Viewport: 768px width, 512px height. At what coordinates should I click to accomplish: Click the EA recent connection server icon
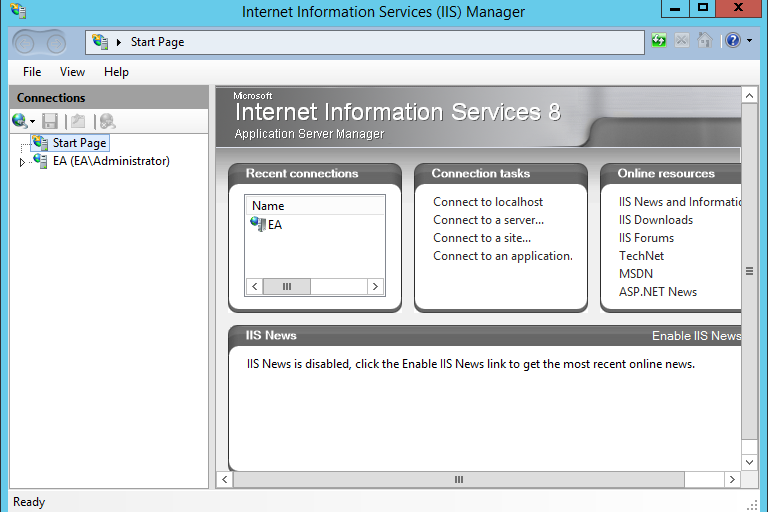click(x=258, y=224)
